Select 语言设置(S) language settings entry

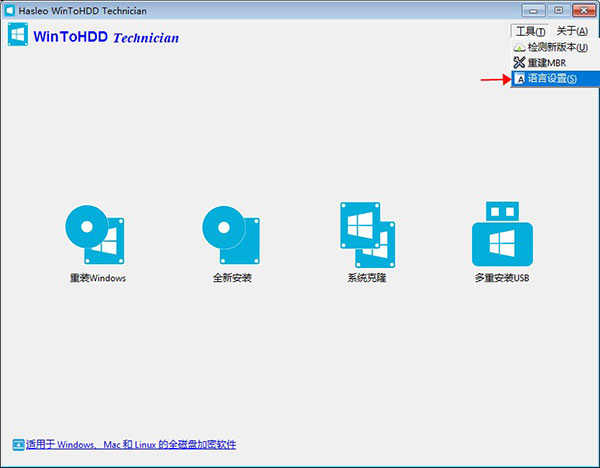555,79
